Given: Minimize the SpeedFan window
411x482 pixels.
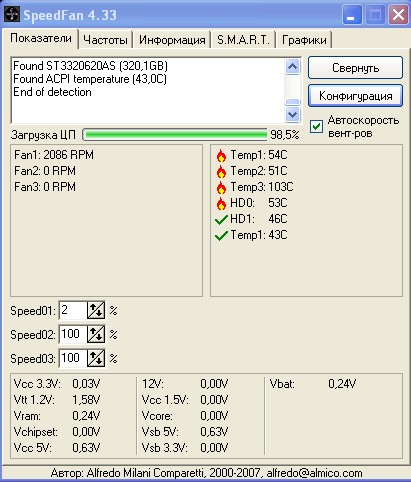Looking at the screenshot, I should (352, 15).
